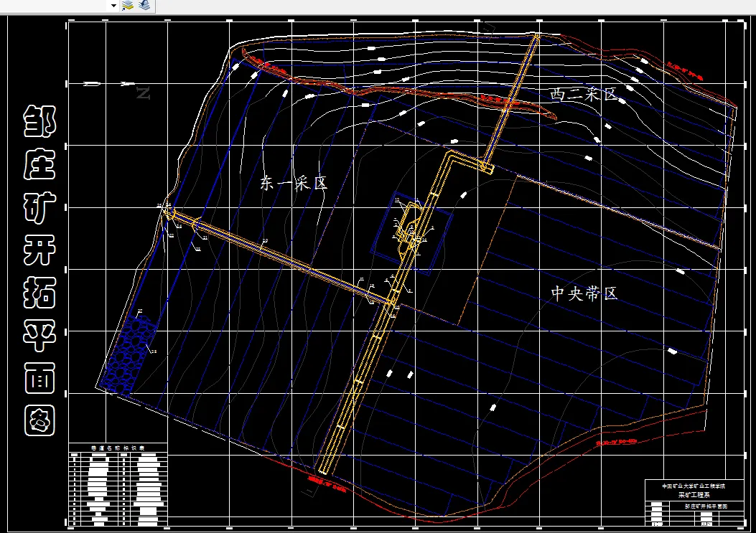Click the Layer Previous icon
This screenshot has width=756, height=533.
pyautogui.click(x=144, y=6)
